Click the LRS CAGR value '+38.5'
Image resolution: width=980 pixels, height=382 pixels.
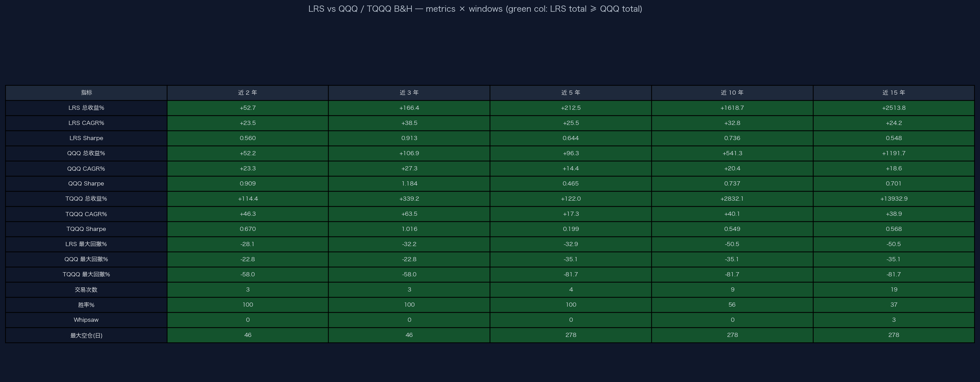tap(409, 123)
